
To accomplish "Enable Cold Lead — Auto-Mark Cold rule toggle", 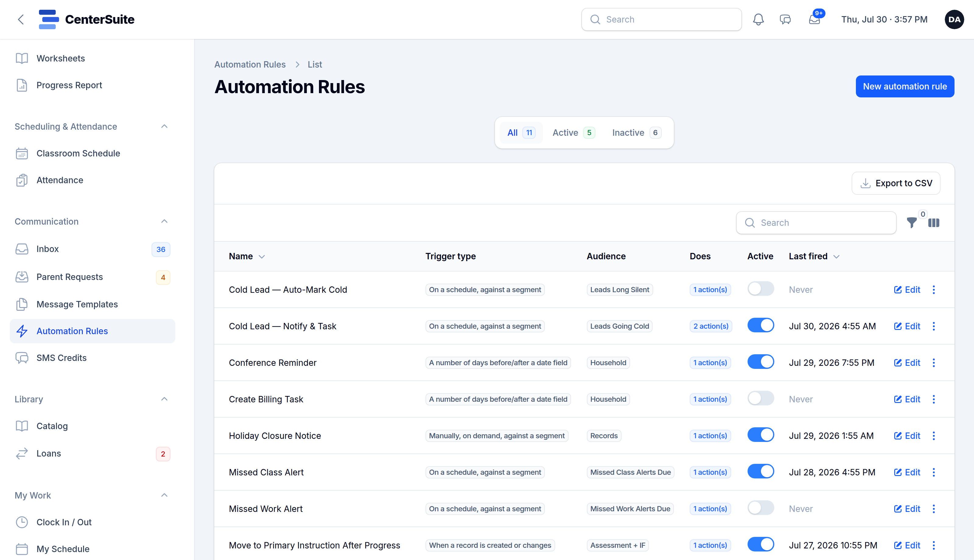I will coord(761,289).
